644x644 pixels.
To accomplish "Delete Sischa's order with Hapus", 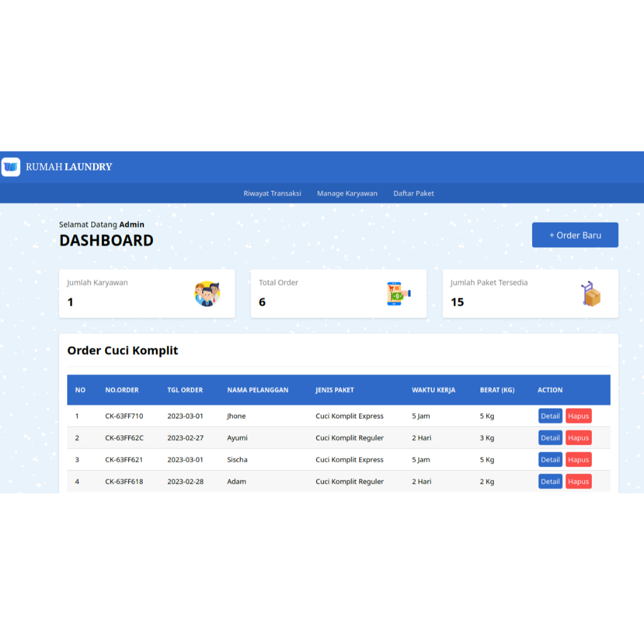I will click(579, 460).
